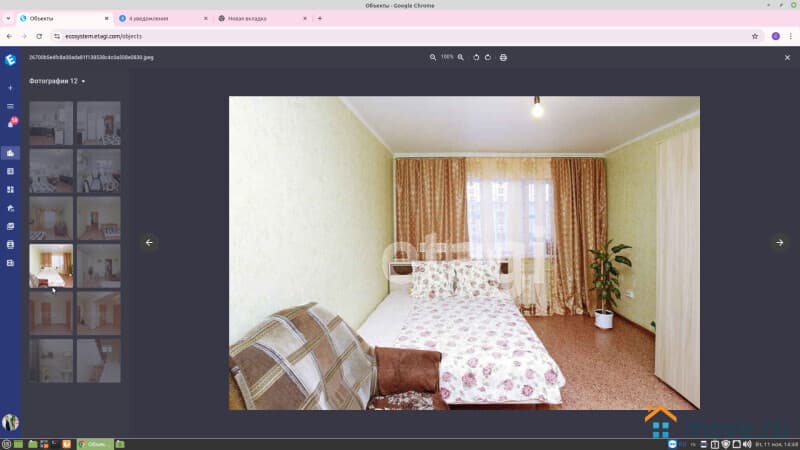The width and height of the screenshot is (800, 450).
Task: Rotate the photo counterclockwise
Action: pos(476,57)
